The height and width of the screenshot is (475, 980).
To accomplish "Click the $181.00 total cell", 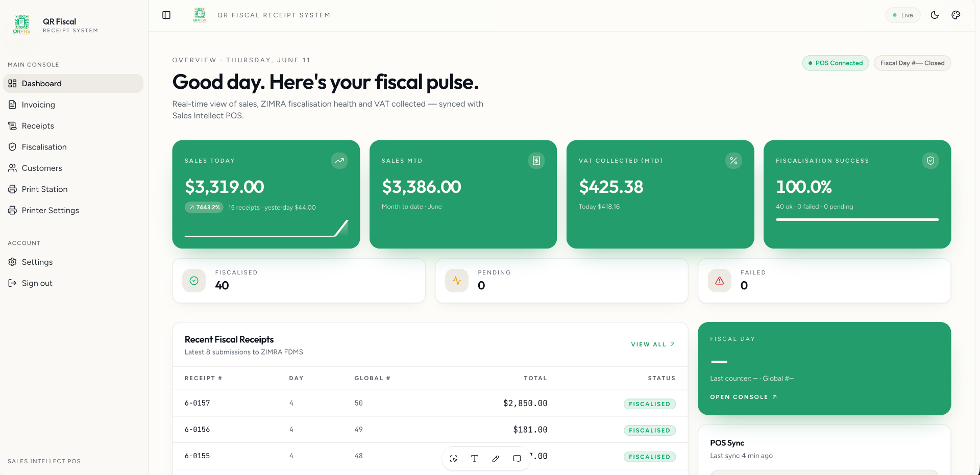I will (x=530, y=430).
